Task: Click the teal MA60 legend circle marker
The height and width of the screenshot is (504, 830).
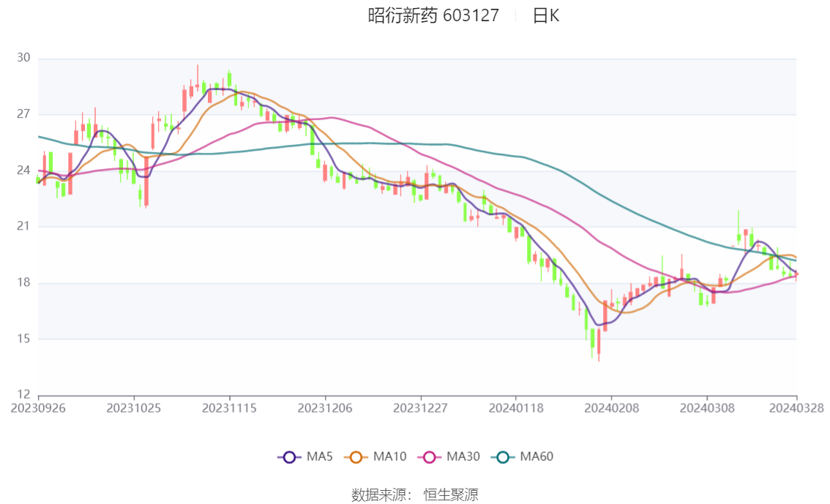Action: pyautogui.click(x=504, y=457)
